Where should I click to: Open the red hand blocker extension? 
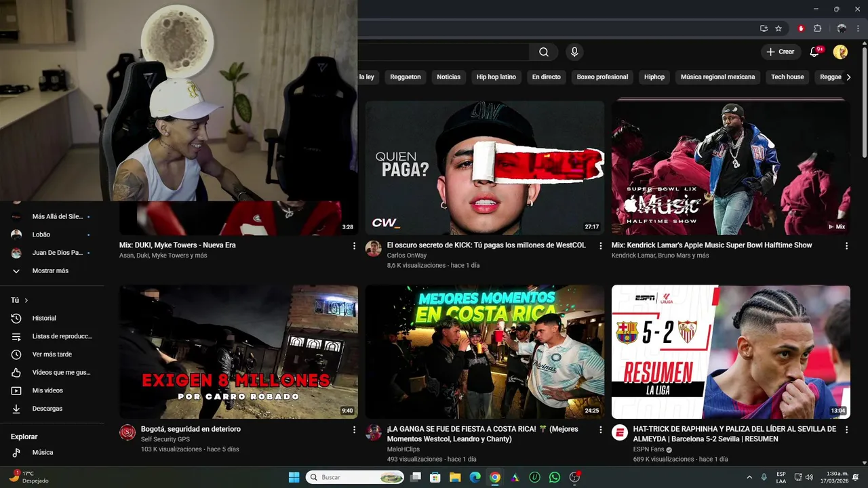click(x=801, y=28)
